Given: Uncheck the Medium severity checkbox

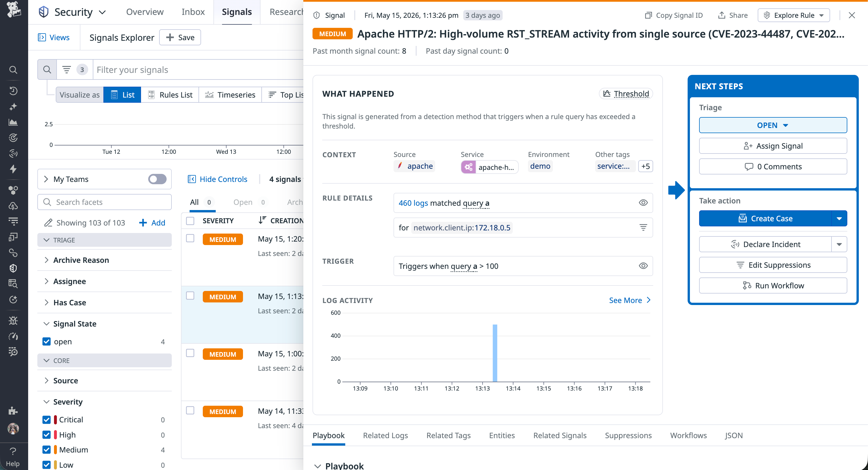Looking at the screenshot, I should (47, 450).
